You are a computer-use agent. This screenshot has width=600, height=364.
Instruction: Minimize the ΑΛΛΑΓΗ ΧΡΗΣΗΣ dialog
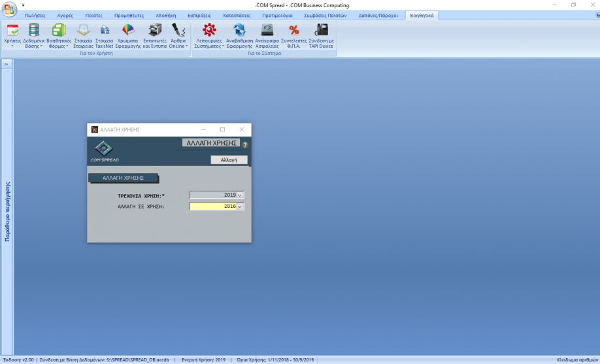pyautogui.click(x=203, y=129)
